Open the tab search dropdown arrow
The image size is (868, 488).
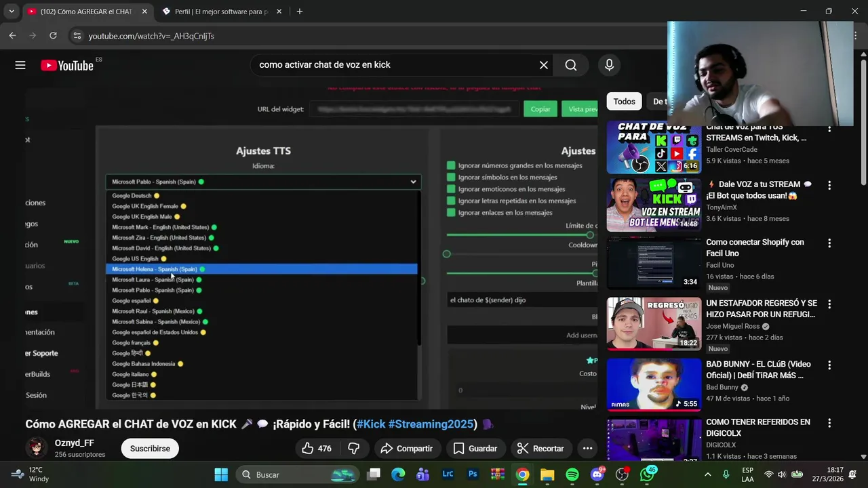tap(11, 12)
